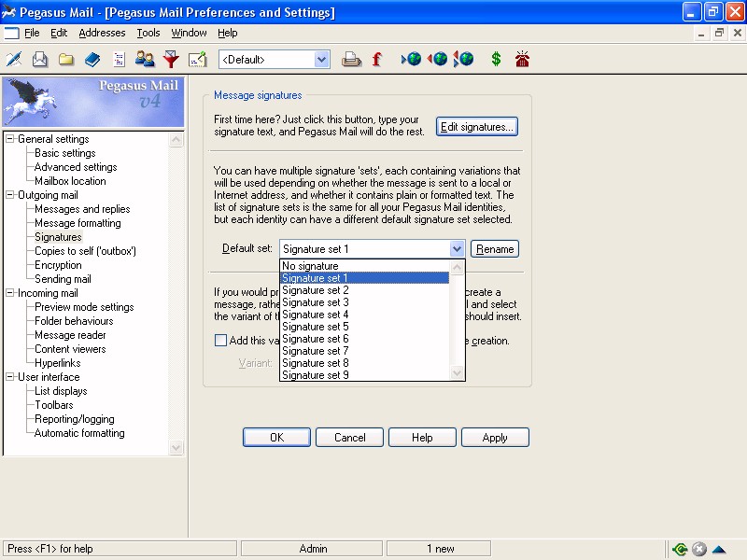747x560 pixels.
Task: Click the gray circle X status bar icon
Action: (698, 549)
